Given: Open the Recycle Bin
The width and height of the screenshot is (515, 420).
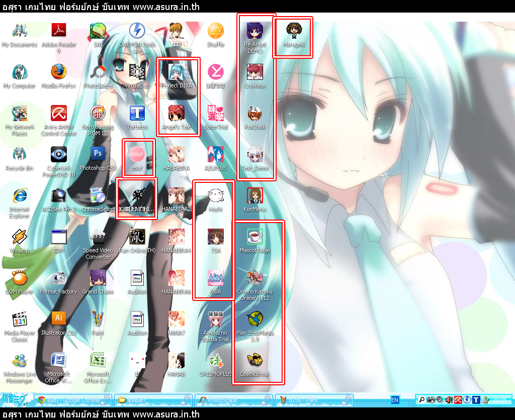Looking at the screenshot, I should tap(20, 155).
